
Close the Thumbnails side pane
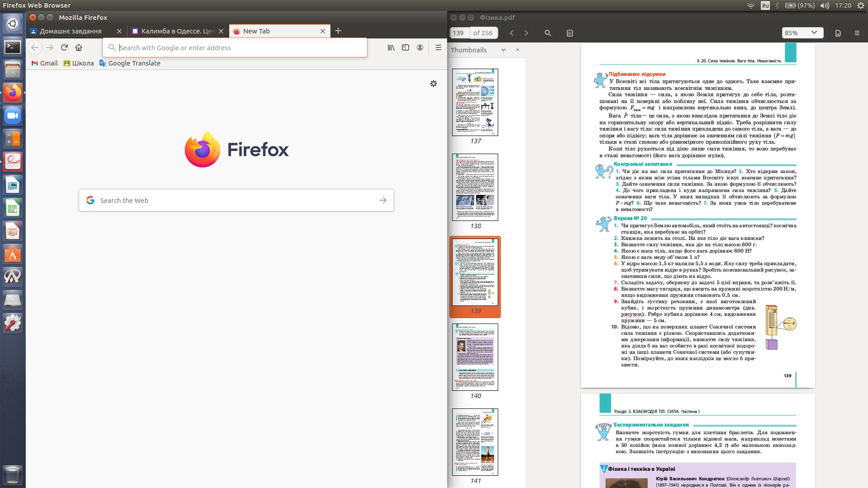click(x=518, y=50)
